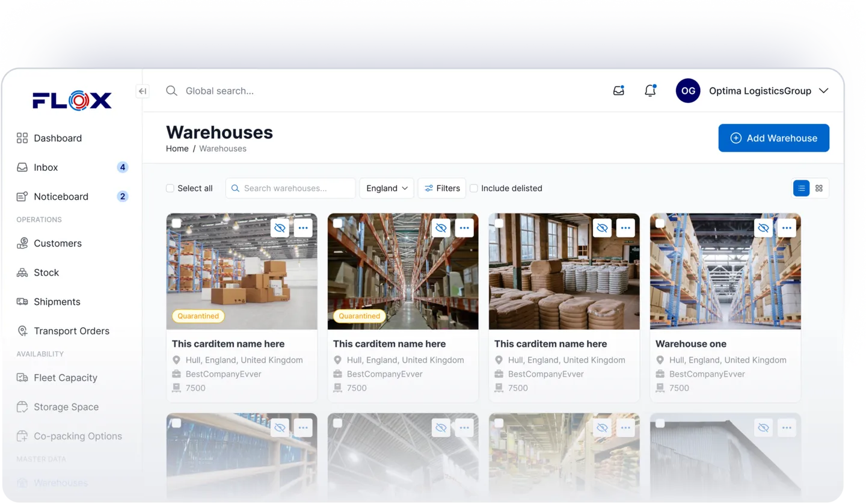Screen dimensions: 866x504
Task: Check the Select all checkbox
Action: coord(170,188)
